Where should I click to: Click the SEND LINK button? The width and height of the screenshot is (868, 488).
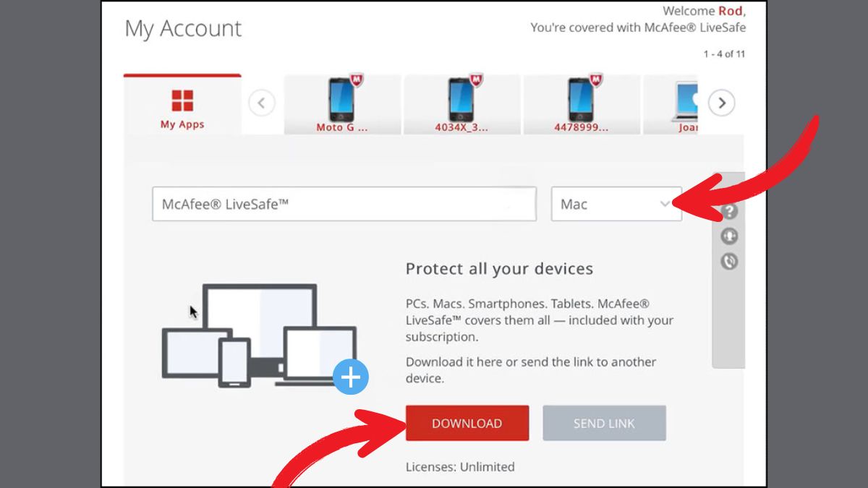[604, 424]
